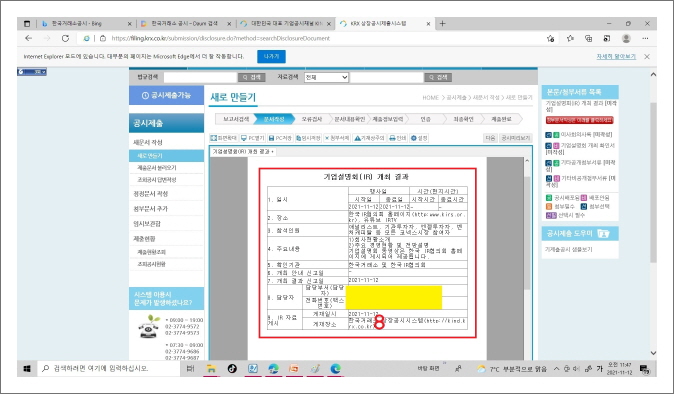Click the 공시미리보기 preview button
This screenshot has height=394, width=674.
pos(516,138)
